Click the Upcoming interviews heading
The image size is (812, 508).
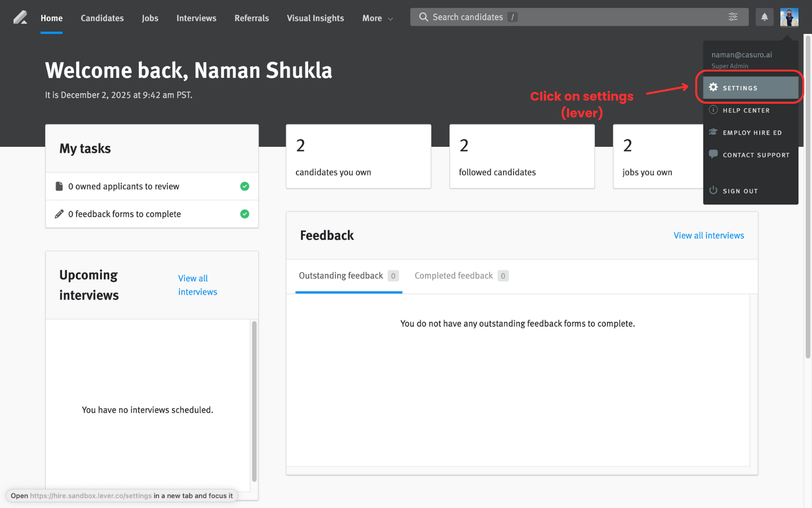[x=89, y=285]
